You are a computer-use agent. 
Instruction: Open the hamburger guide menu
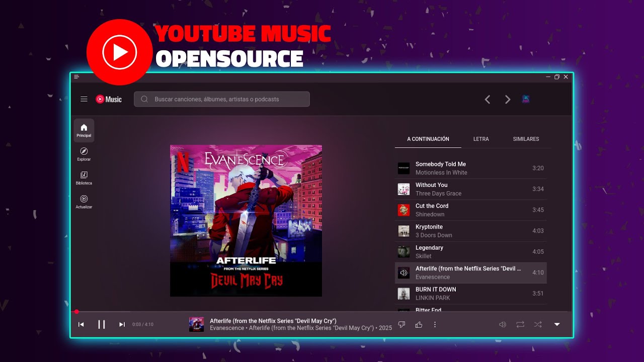pos(84,99)
